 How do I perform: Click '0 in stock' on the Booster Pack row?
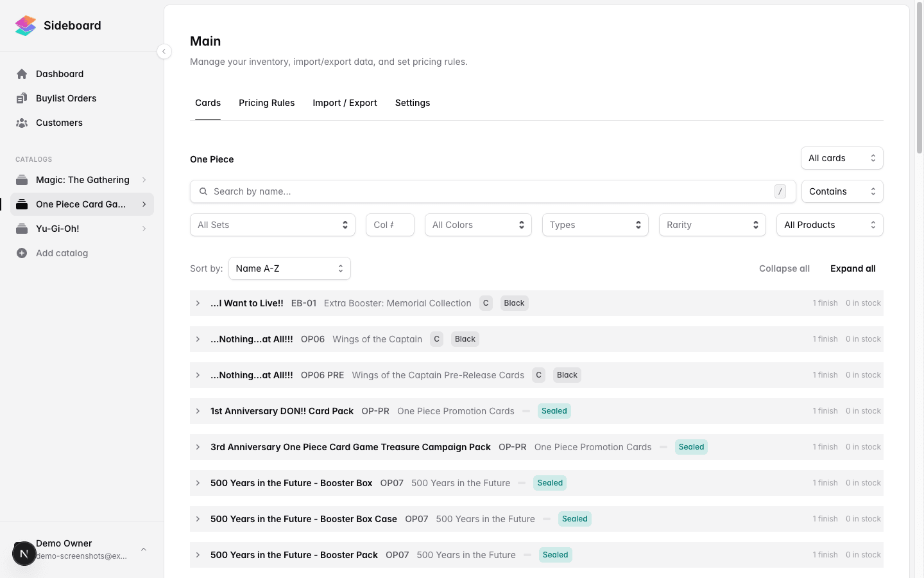[863, 555]
